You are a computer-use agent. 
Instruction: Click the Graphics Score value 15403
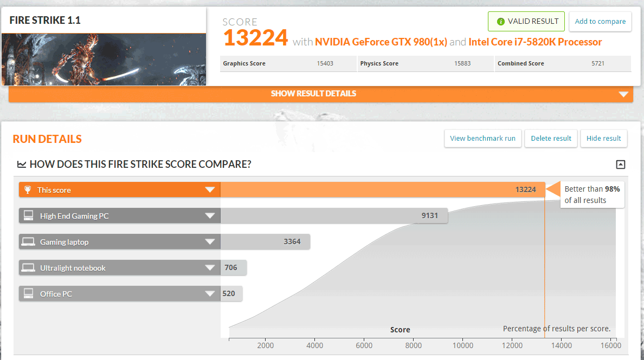click(x=325, y=63)
